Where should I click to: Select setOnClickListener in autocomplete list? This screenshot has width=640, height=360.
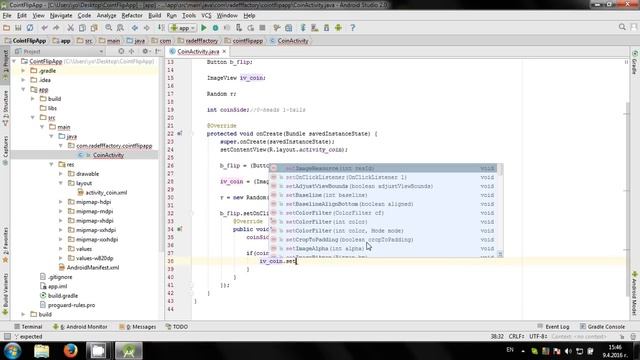click(x=384, y=177)
